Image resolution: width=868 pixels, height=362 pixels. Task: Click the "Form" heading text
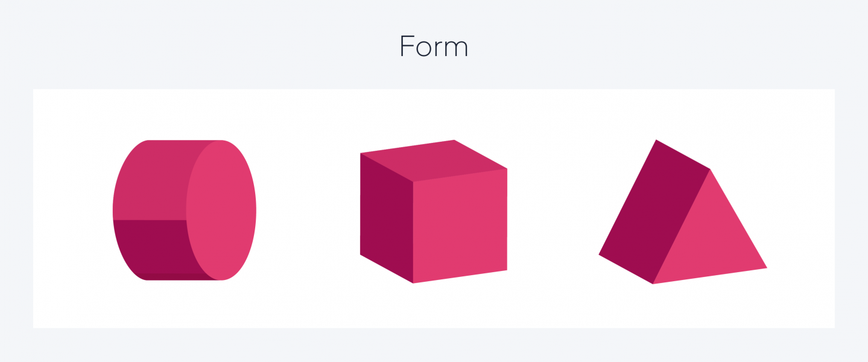(x=434, y=46)
